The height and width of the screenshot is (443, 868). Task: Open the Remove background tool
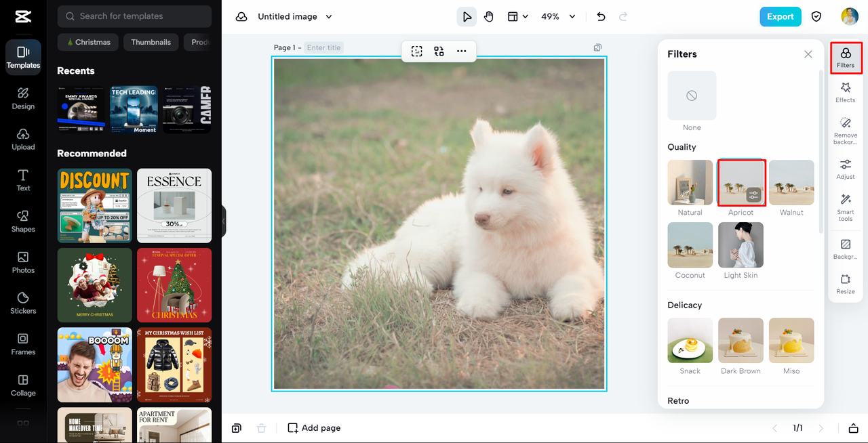click(846, 131)
